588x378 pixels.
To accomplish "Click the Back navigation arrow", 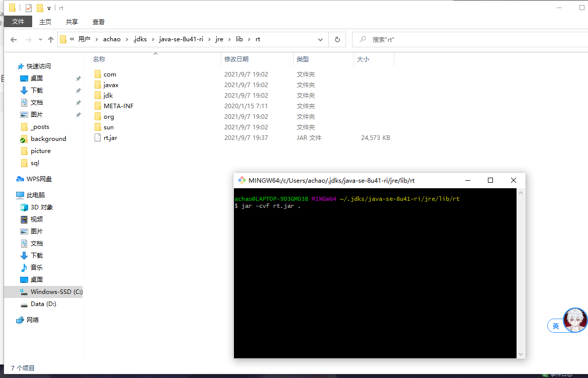I will pos(14,40).
